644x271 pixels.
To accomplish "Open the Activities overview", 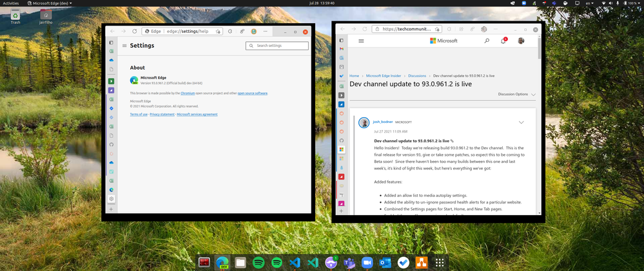I will 11,3.
